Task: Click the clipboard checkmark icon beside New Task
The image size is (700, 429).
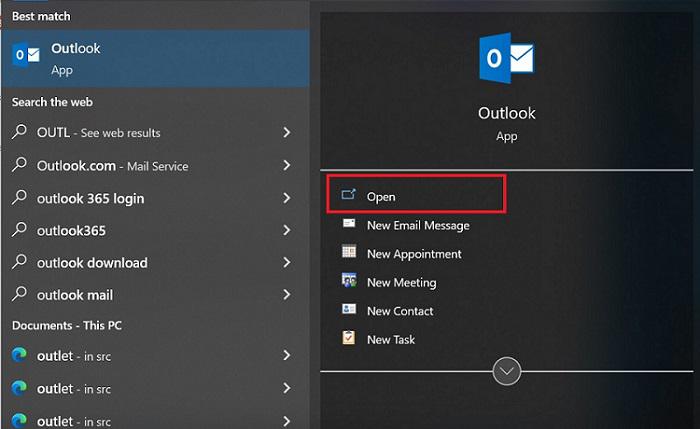Action: tap(349, 337)
